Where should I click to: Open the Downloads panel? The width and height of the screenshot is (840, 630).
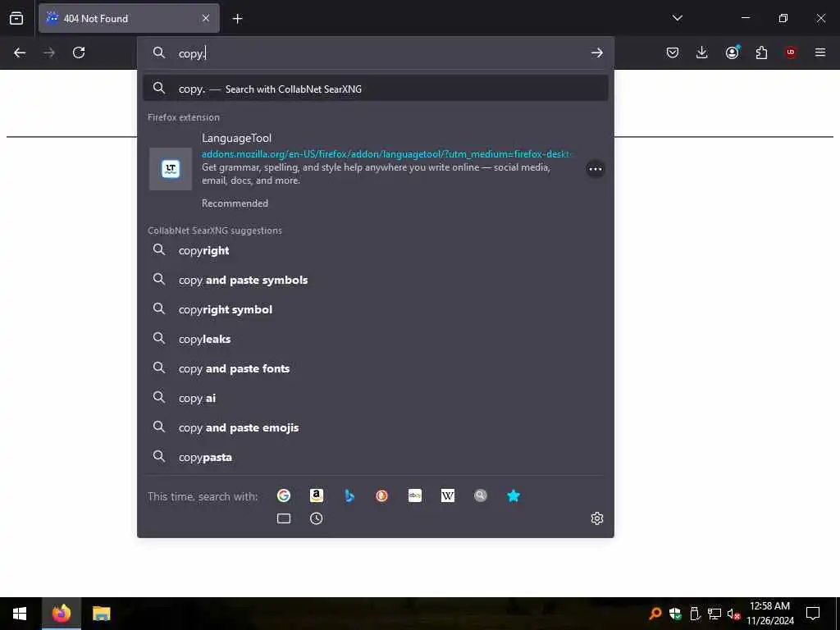click(x=702, y=52)
